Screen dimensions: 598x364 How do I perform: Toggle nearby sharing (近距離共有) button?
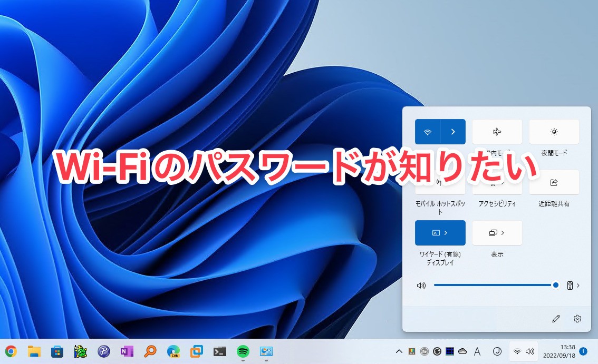coord(554,183)
